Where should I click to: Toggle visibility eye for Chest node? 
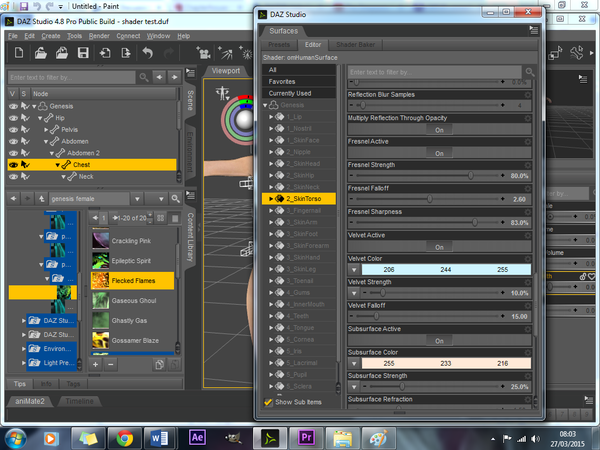click(x=13, y=165)
